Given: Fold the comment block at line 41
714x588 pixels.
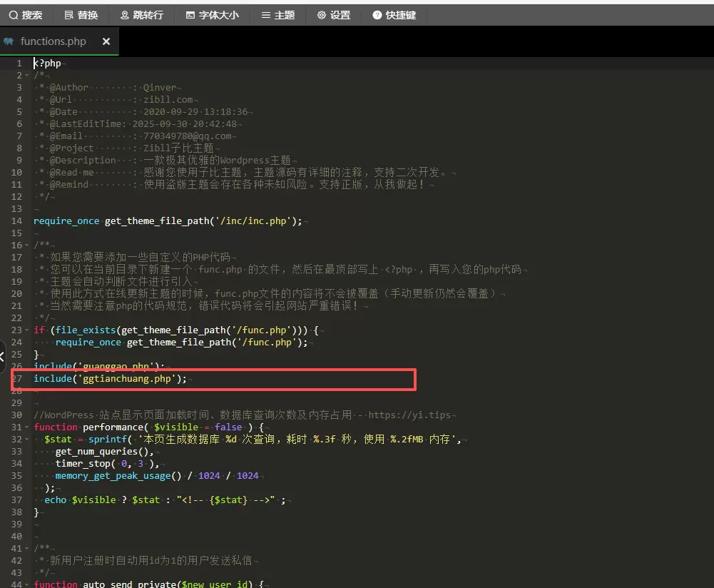Looking at the screenshot, I should click(x=27, y=549).
